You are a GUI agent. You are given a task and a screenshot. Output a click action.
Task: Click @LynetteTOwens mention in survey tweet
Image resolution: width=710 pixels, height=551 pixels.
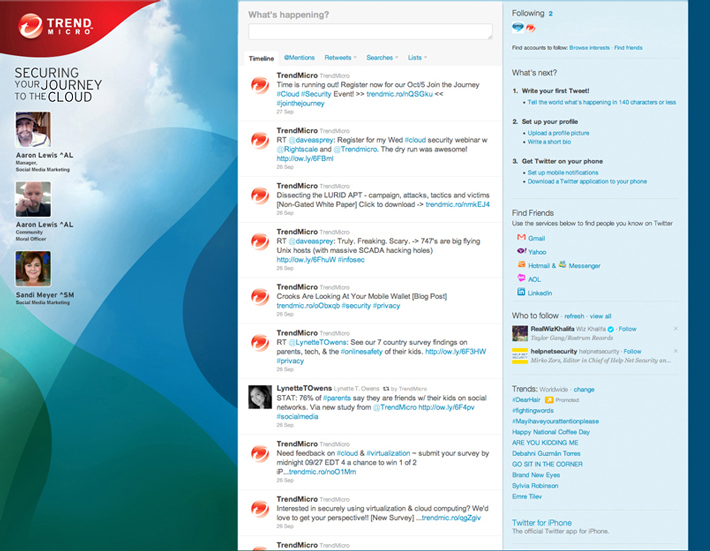point(317,342)
